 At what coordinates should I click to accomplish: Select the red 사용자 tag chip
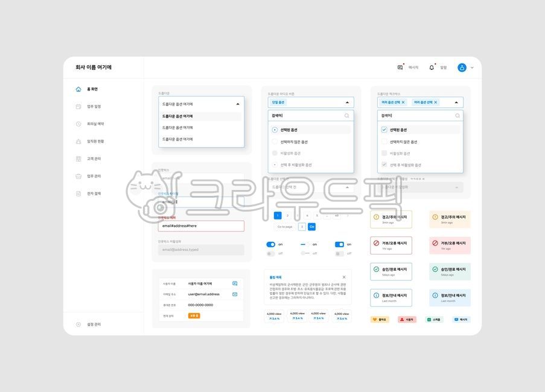pos(407,319)
